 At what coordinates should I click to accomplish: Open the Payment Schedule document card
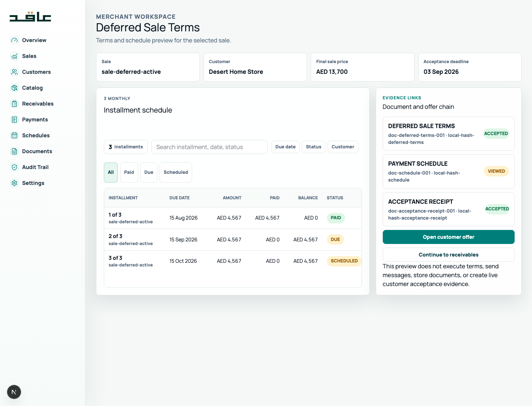coord(449,171)
